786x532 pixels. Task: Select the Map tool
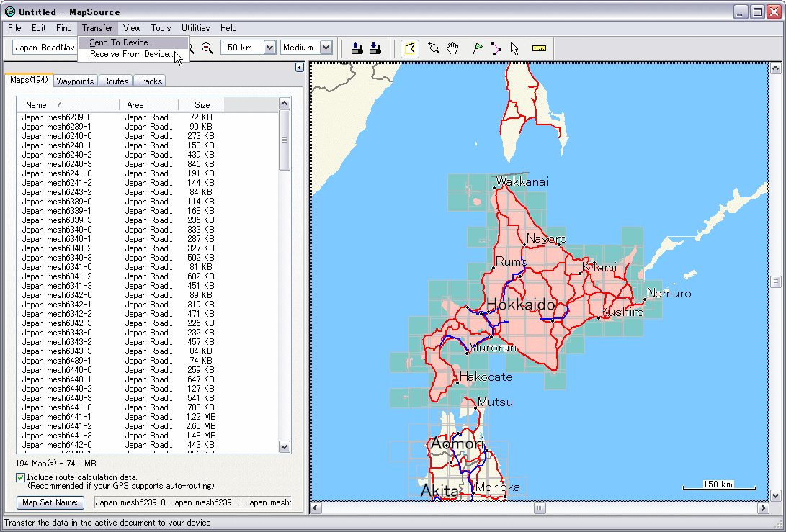point(410,48)
